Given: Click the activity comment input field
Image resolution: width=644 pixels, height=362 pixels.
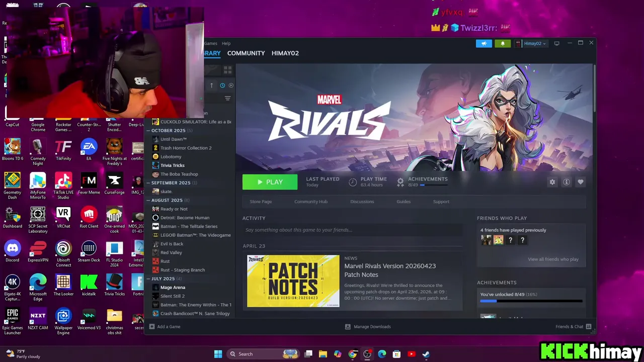Looking at the screenshot, I should point(352,230).
